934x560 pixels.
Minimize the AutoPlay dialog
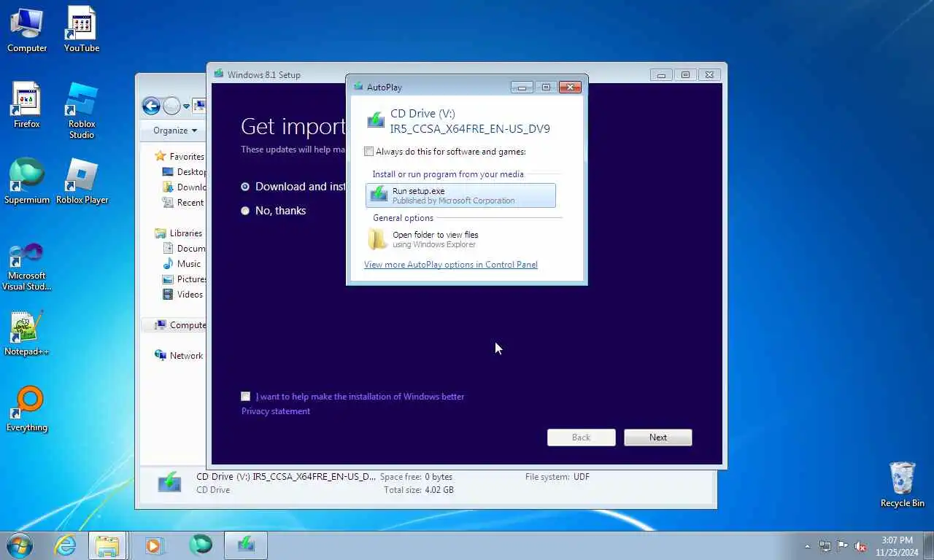pos(522,87)
